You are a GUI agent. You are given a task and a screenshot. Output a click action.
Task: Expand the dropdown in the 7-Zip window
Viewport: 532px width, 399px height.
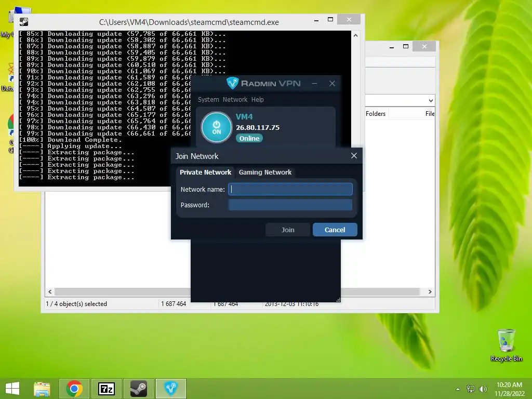point(431,100)
